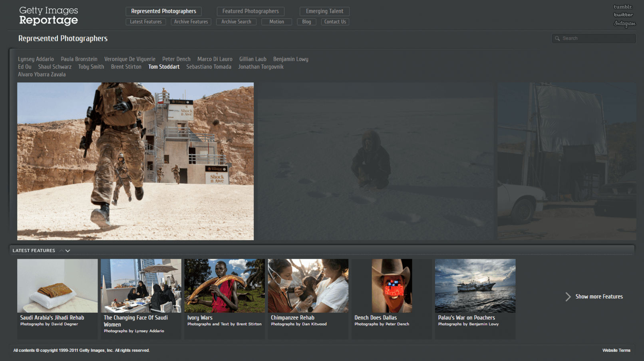Open the Contact Us page
Screen dimensions: 644x361
[335, 22]
